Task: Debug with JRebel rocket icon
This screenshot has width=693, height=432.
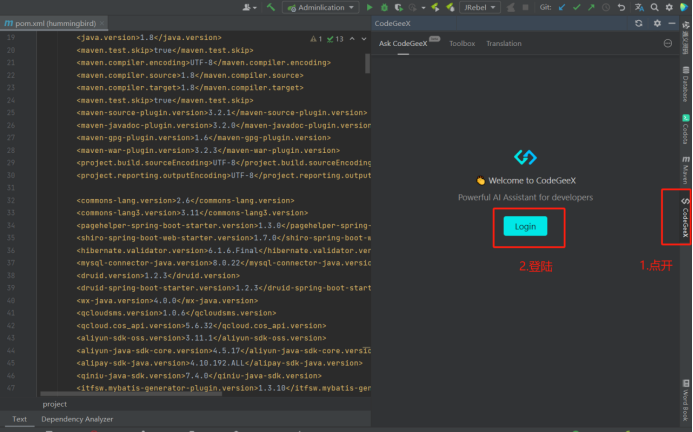Action: click(x=450, y=7)
